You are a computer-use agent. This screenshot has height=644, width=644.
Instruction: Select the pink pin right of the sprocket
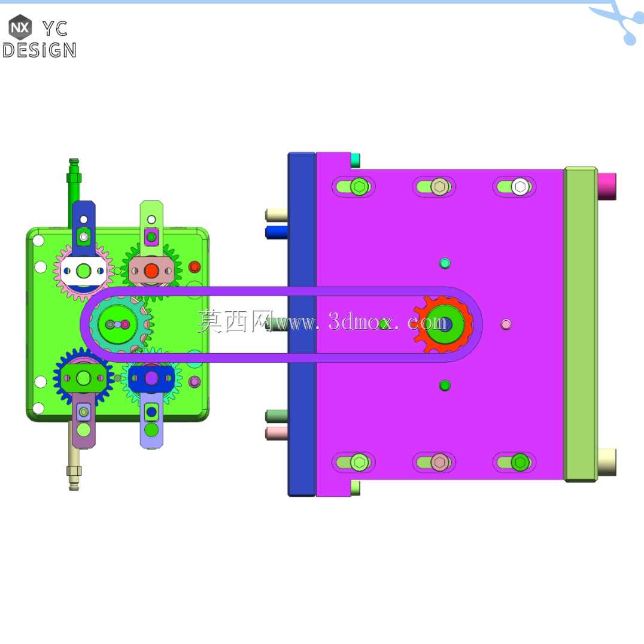pyautogui.click(x=506, y=324)
